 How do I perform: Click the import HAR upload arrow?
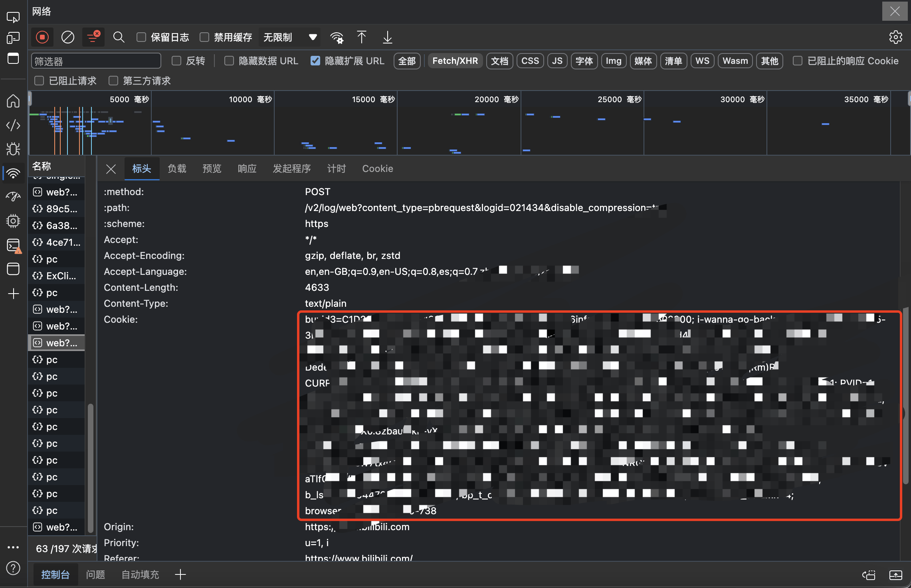click(361, 37)
